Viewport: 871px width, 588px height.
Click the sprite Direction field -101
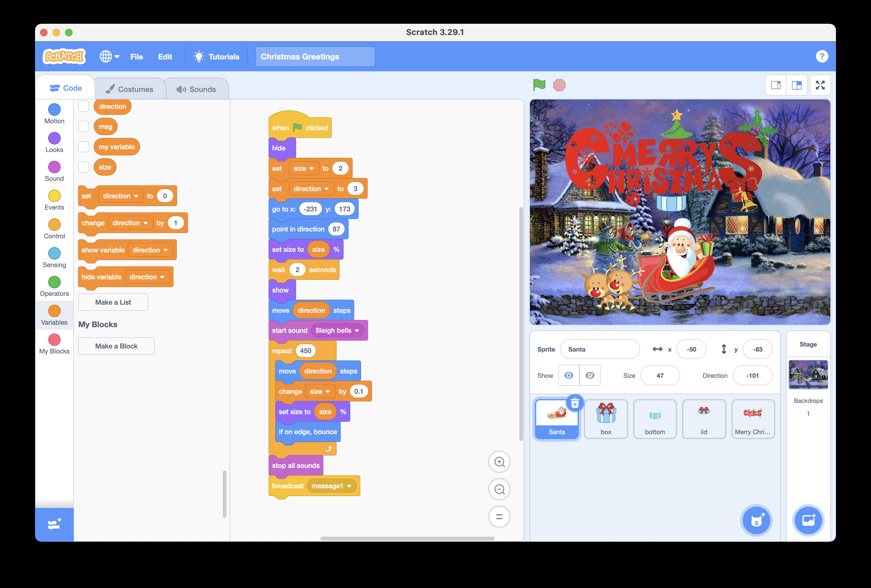pyautogui.click(x=752, y=376)
